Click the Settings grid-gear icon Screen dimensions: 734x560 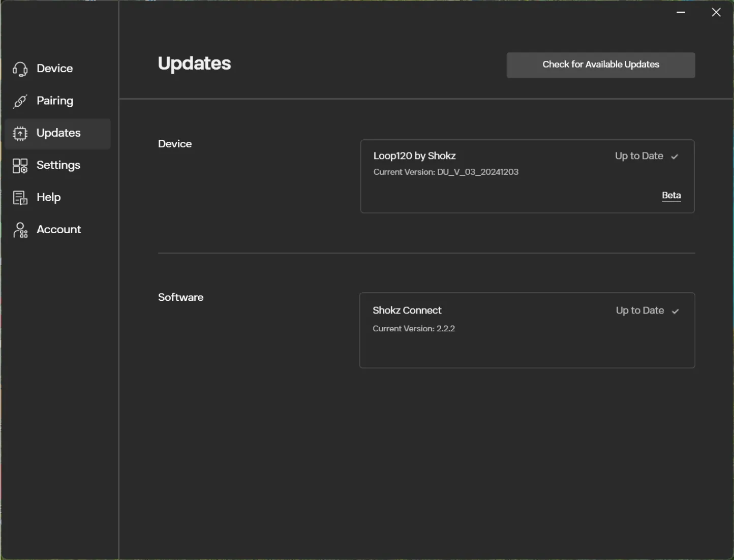(x=20, y=166)
